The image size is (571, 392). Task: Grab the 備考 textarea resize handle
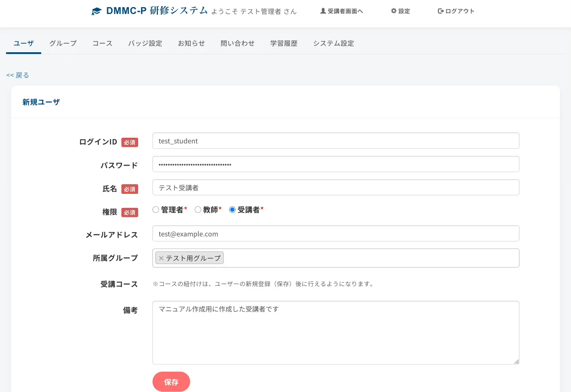click(x=516, y=362)
